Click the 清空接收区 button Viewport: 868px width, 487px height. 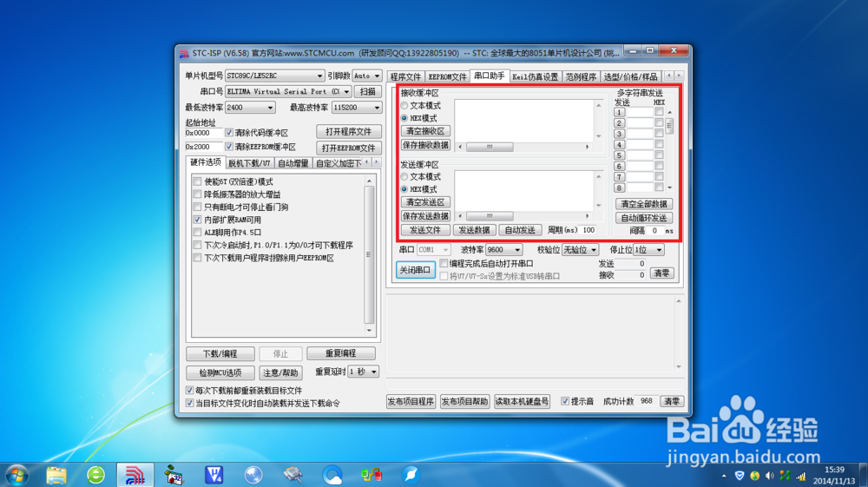click(x=425, y=131)
